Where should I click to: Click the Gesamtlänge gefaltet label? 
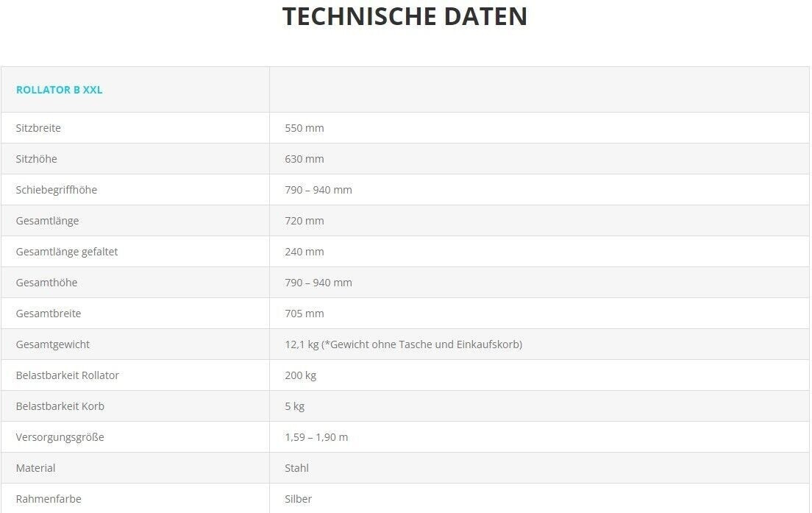pos(67,252)
